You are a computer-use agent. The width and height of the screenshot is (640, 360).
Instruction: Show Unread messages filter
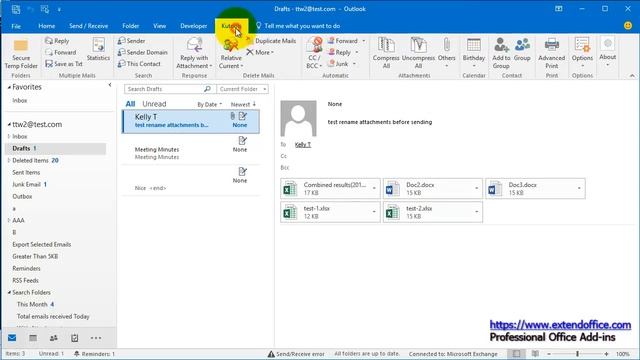[154, 104]
